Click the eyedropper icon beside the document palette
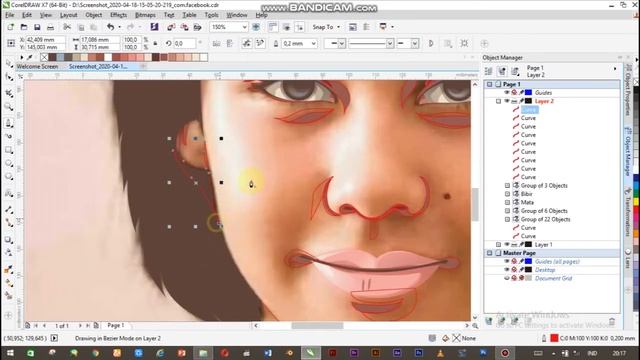Image resolution: width=640 pixels, height=360 pixels. coord(29,58)
